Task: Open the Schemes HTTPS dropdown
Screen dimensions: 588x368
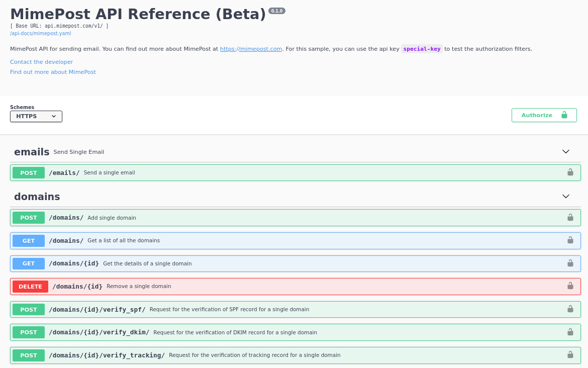Action: click(36, 116)
